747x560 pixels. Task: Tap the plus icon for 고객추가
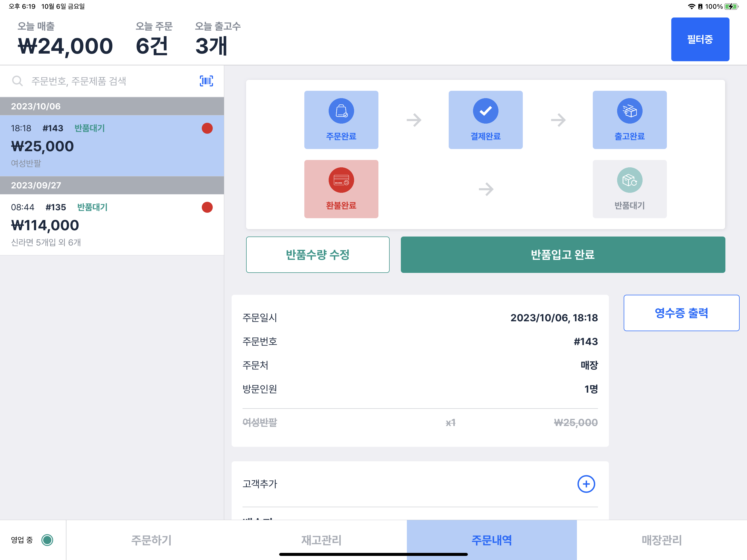coord(586,484)
